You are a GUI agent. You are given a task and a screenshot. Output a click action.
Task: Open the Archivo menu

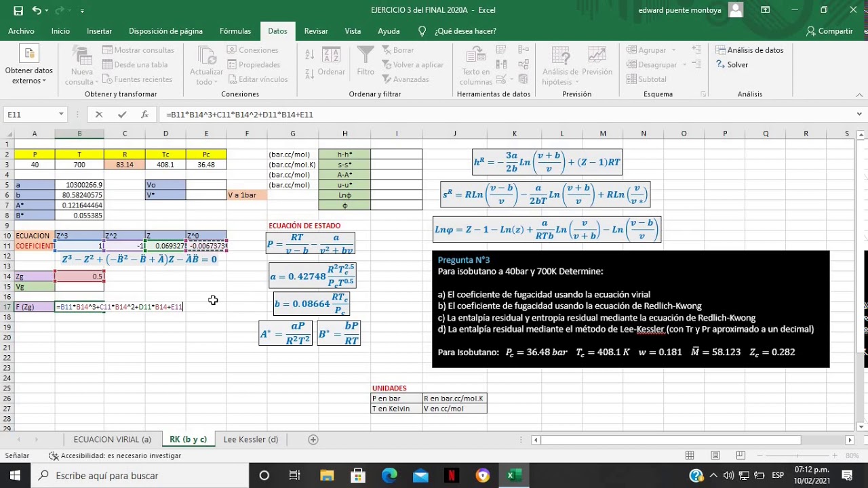tap(21, 31)
